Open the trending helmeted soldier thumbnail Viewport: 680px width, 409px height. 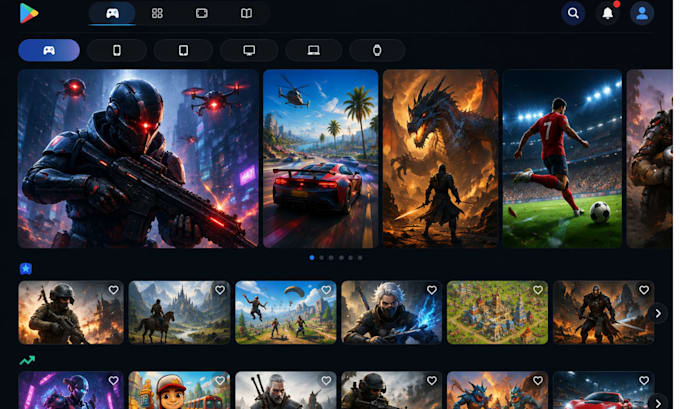pyautogui.click(x=392, y=390)
